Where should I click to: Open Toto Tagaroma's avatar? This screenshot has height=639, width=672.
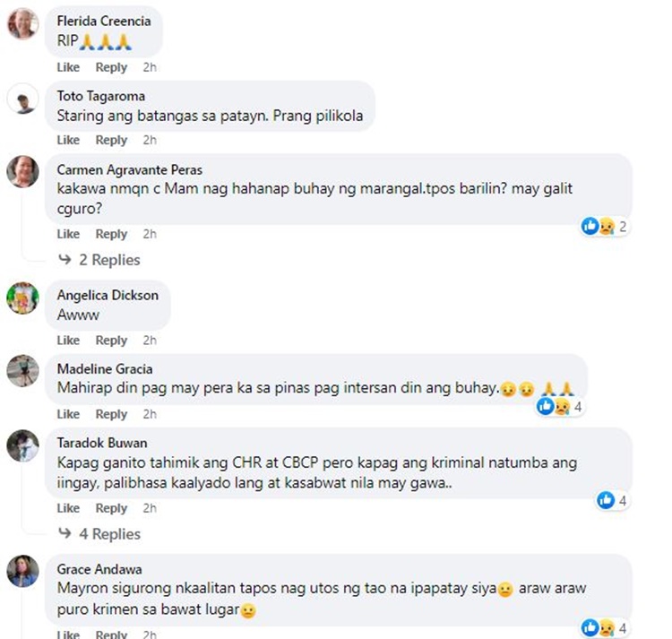pyautogui.click(x=22, y=99)
